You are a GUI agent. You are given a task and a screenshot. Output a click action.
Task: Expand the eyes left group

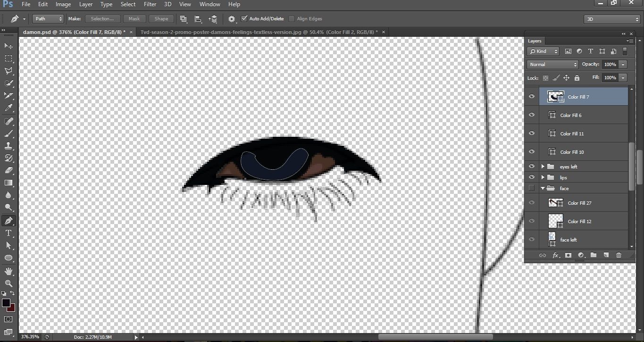click(543, 167)
